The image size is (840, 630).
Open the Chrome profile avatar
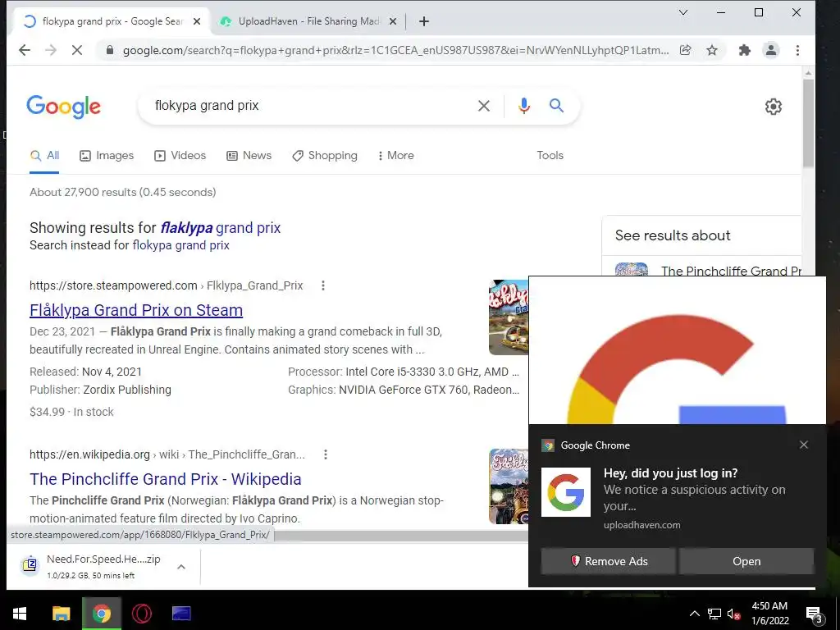coord(771,50)
